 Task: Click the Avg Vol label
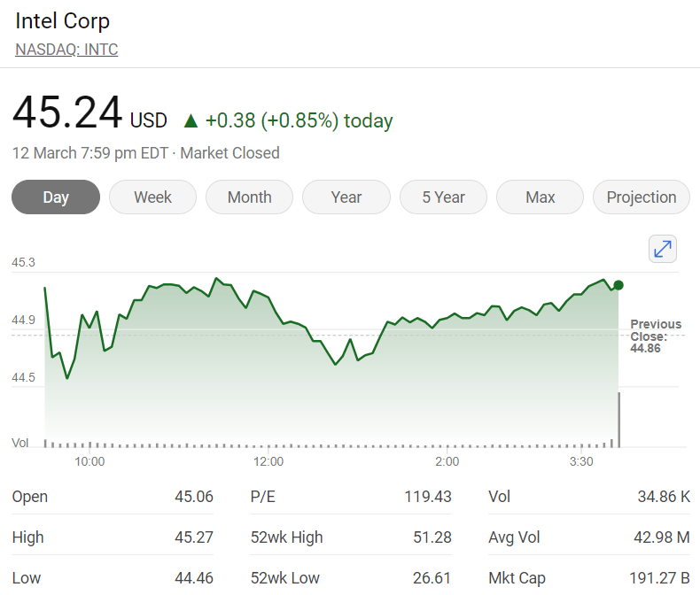[x=514, y=537]
